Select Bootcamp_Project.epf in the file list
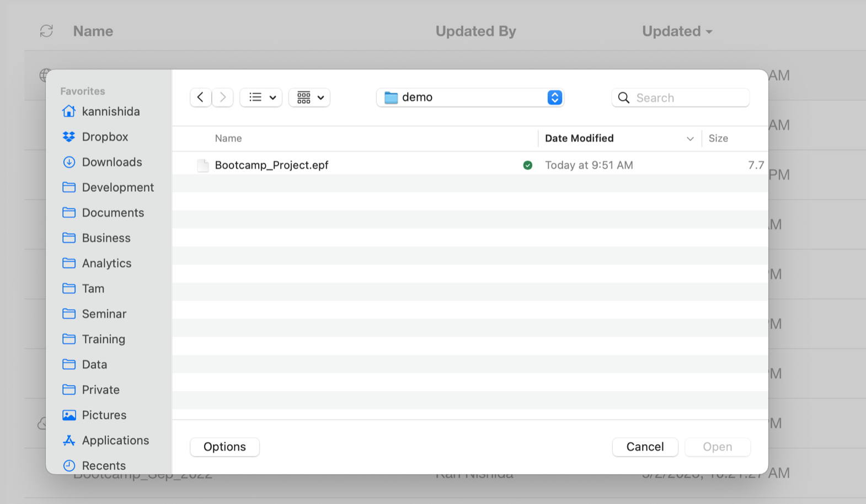 click(x=272, y=165)
